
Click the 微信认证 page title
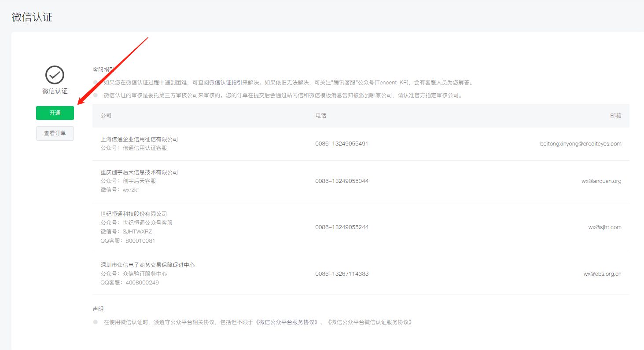32,17
